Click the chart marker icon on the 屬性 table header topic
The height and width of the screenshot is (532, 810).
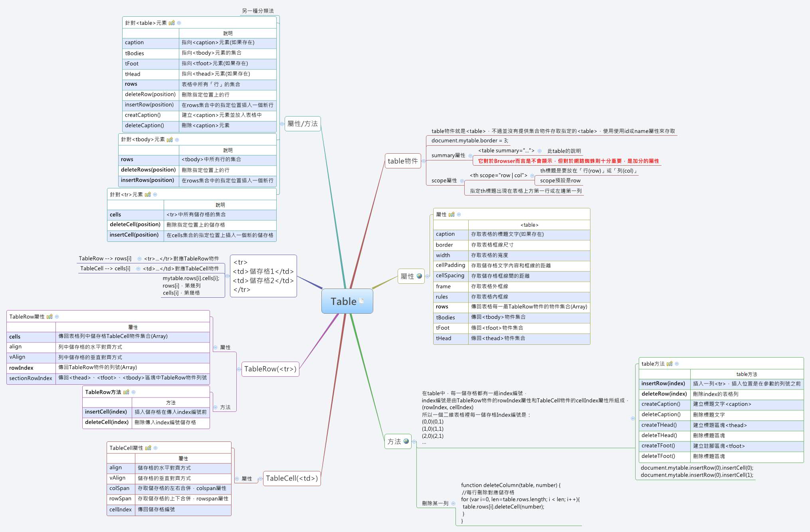click(x=452, y=214)
